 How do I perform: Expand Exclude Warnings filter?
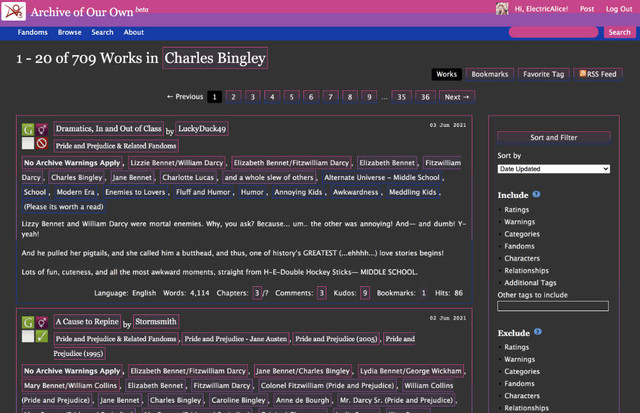(x=519, y=360)
